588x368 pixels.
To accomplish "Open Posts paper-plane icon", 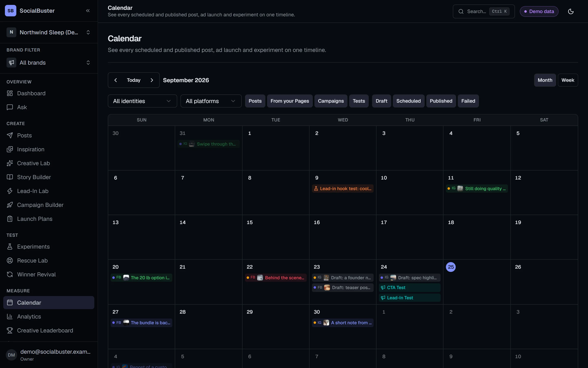I will (10, 136).
